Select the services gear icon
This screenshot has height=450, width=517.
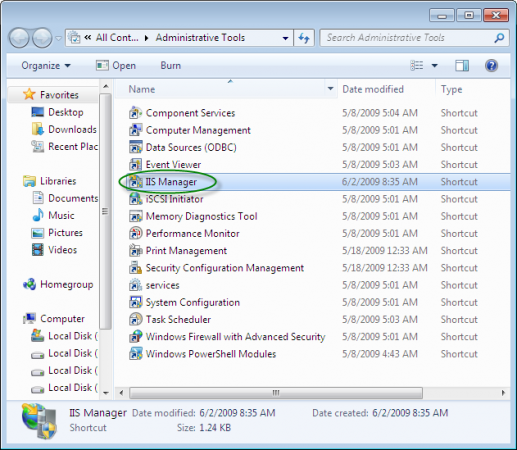(x=135, y=285)
